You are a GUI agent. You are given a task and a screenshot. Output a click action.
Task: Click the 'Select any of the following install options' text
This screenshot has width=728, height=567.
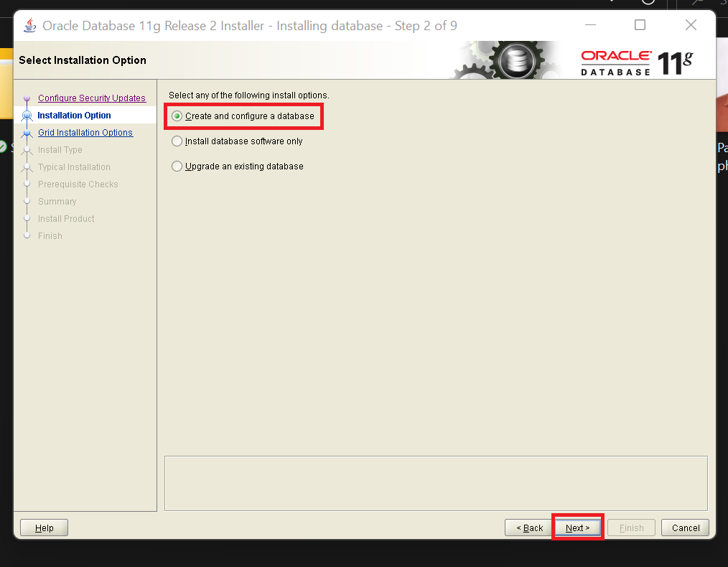(249, 95)
